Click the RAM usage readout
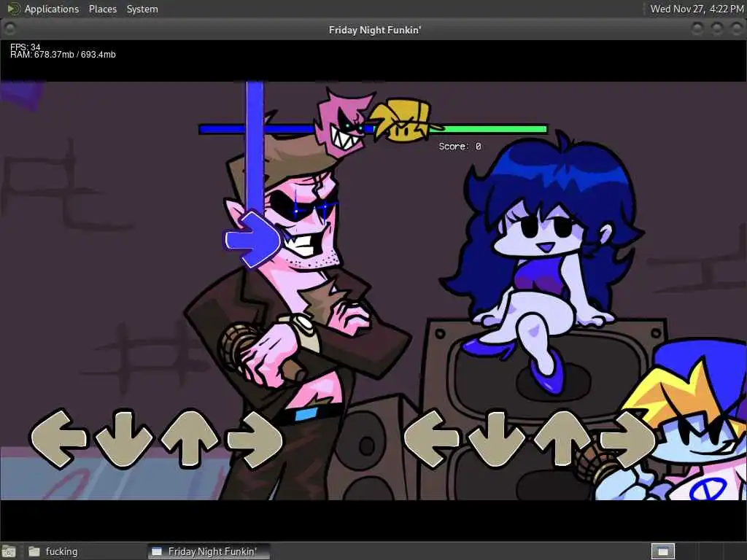The height and width of the screenshot is (560, 747). coord(63,55)
